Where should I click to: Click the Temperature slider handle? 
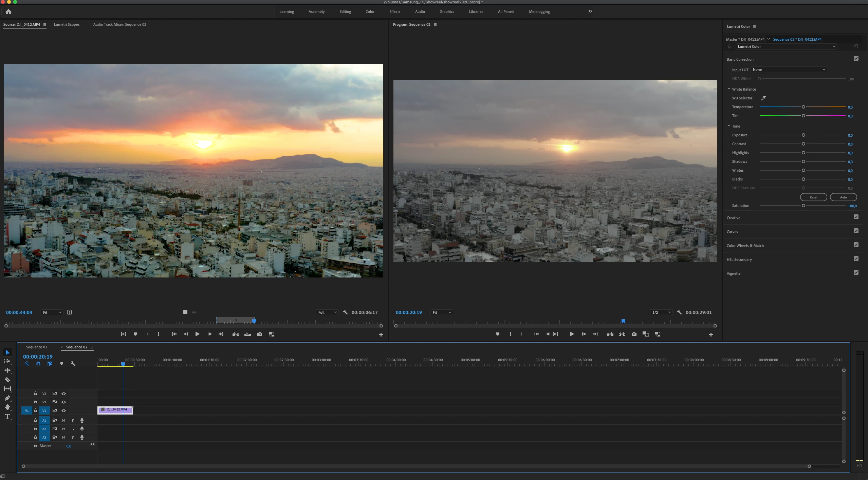[803, 107]
